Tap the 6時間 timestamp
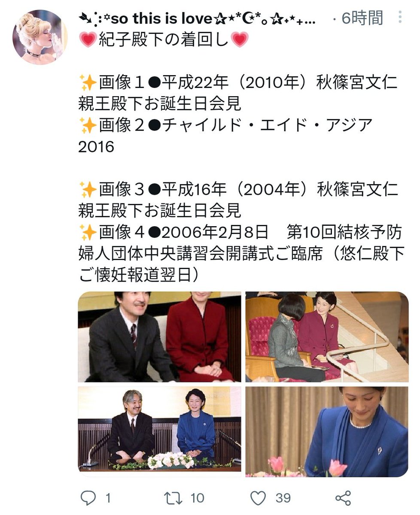Image resolution: width=420 pixels, height=515 pixels. click(362, 18)
